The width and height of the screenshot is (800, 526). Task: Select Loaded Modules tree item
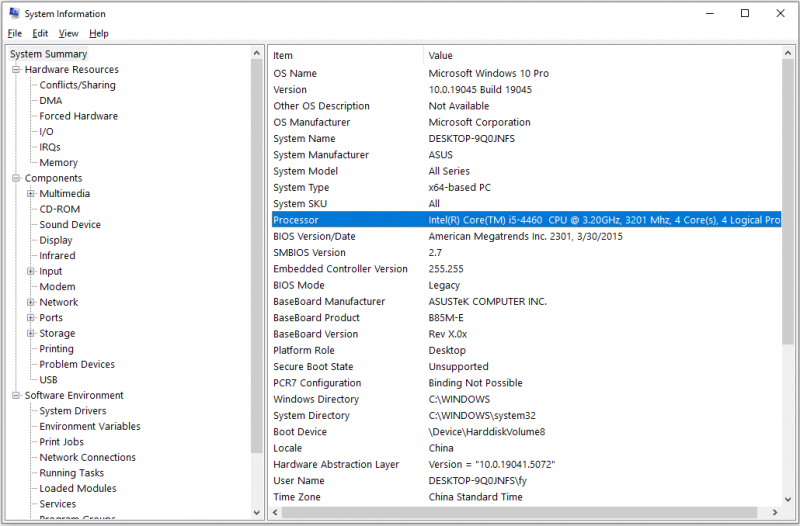click(x=78, y=488)
